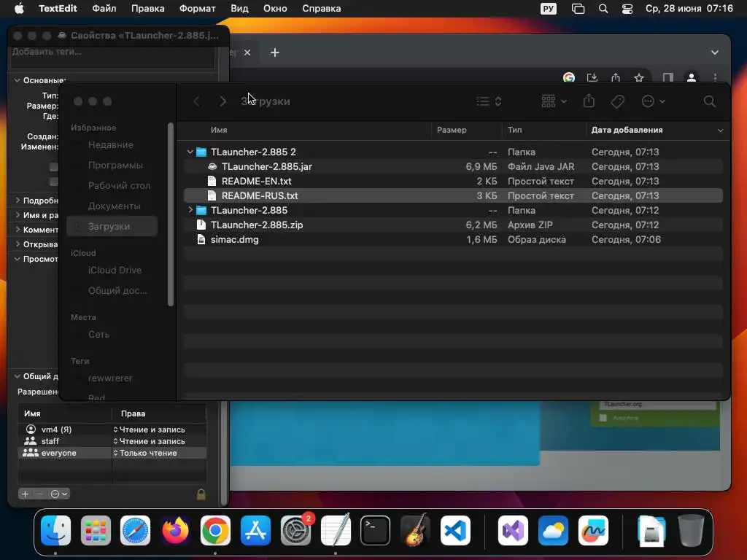Sort by Имя column
Screen dimensions: 747x560
[x=219, y=130]
